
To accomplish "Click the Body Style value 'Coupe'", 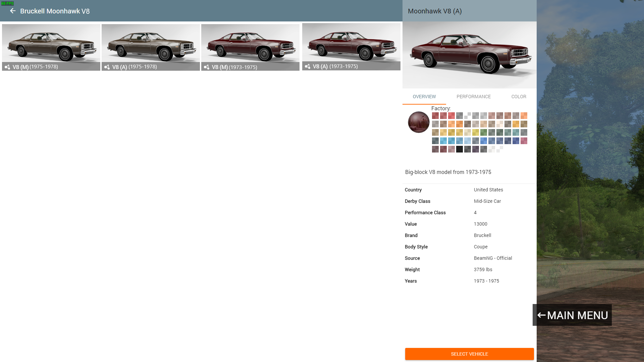I will [x=481, y=247].
